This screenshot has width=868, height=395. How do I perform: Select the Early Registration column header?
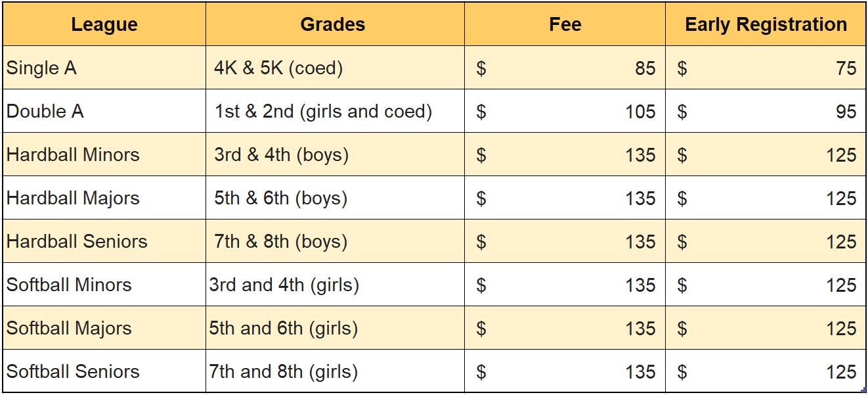coord(766,24)
